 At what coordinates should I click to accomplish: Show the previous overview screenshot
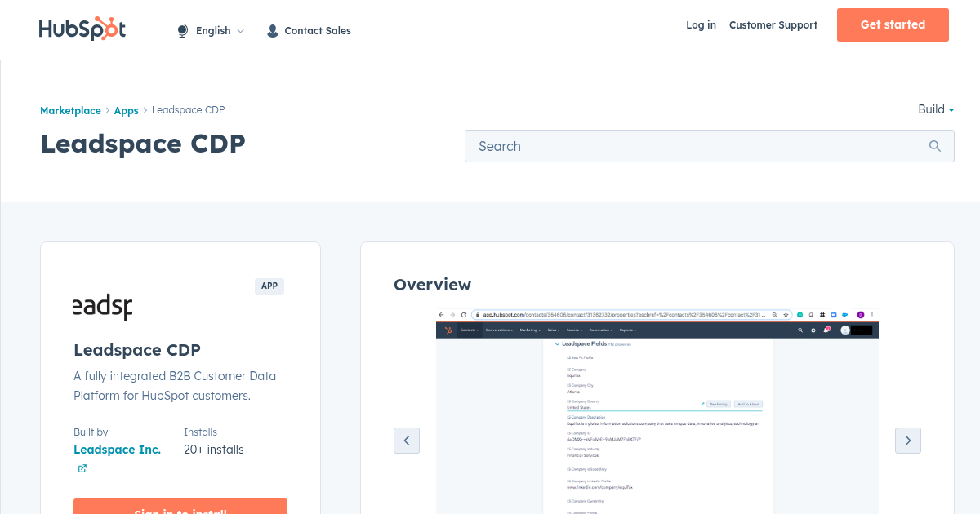tap(407, 441)
